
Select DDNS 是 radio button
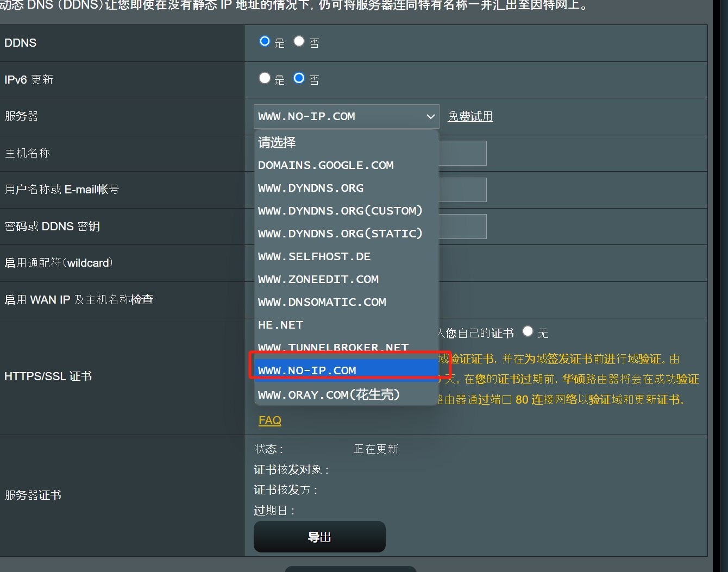coord(265,41)
